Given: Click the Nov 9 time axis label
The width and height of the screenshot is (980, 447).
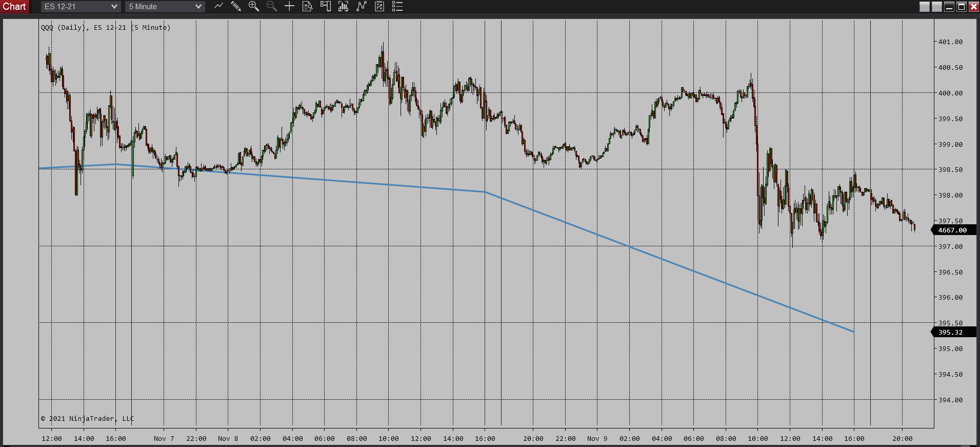Looking at the screenshot, I should 597,439.
